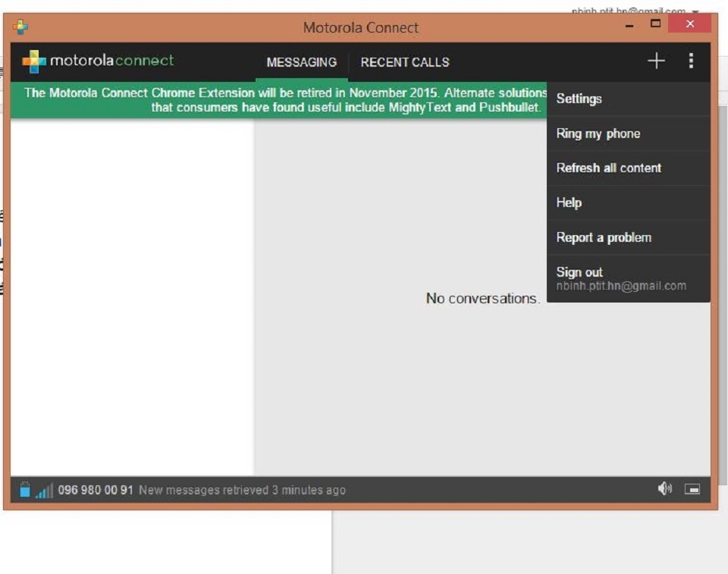The width and height of the screenshot is (728, 574).
Task: Select Report a problem entry
Action: pos(629,238)
